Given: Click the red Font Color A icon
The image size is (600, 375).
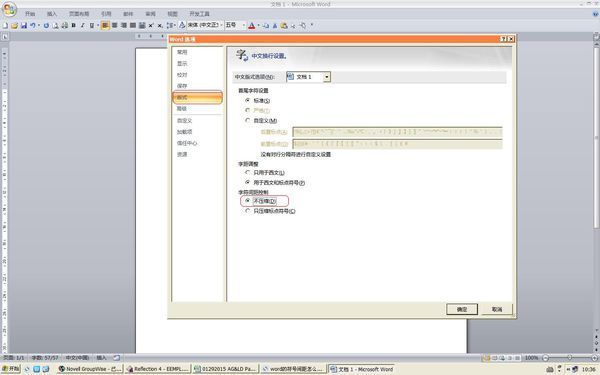Looking at the screenshot, I should (x=251, y=26).
